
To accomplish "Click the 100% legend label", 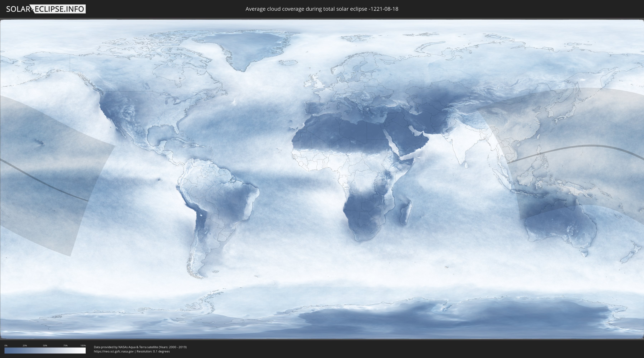I will tap(83, 345).
